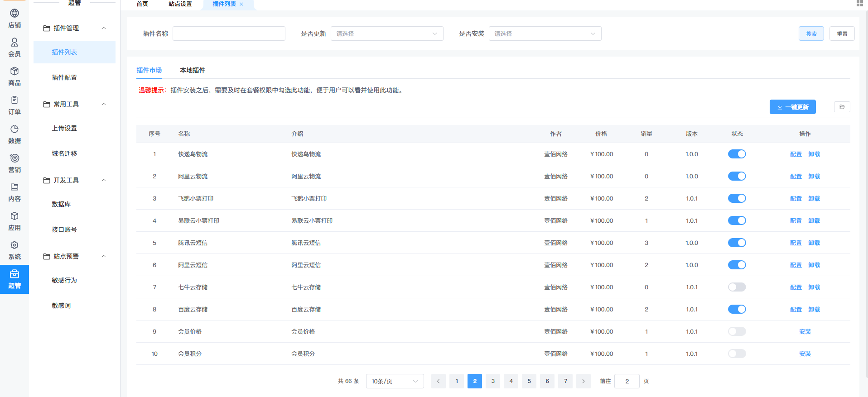868x397 pixels.
Task: Disable the 腾讯云短信 status switch
Action: pyautogui.click(x=737, y=243)
